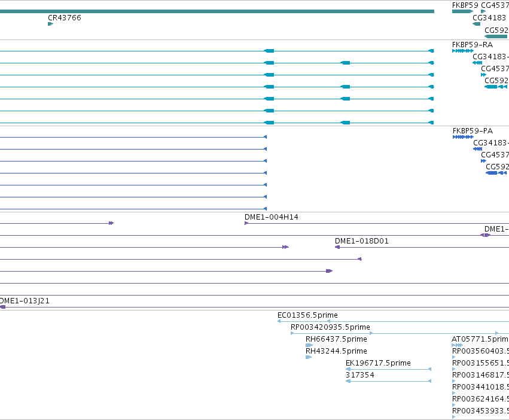
Task: Open the RP003155651 EST label
Action: pyautogui.click(x=480, y=363)
